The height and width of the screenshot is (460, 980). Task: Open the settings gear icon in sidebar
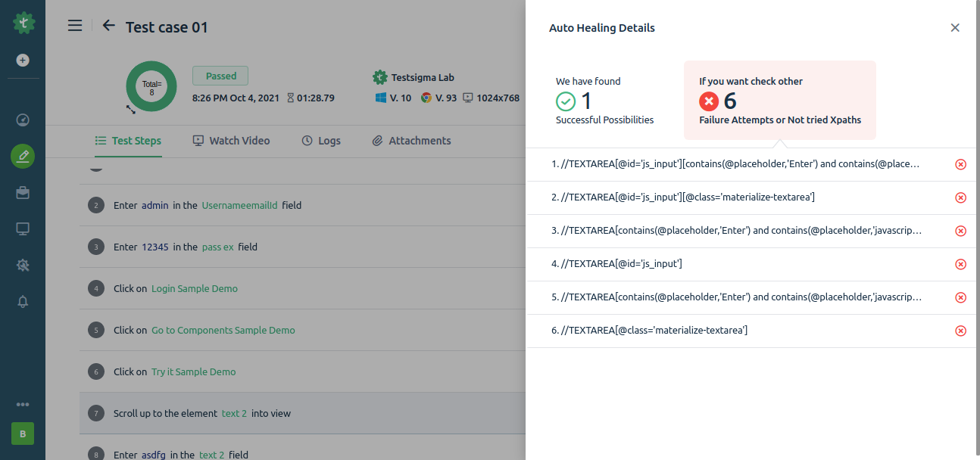[x=23, y=266]
